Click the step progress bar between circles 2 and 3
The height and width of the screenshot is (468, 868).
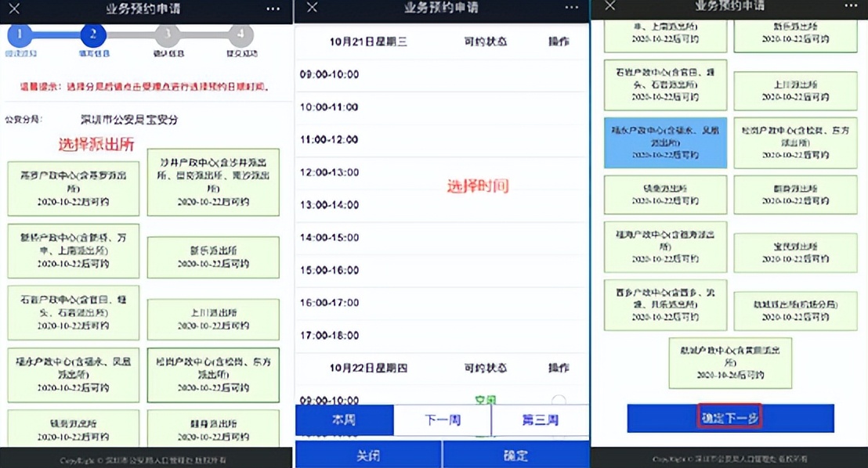point(129,35)
